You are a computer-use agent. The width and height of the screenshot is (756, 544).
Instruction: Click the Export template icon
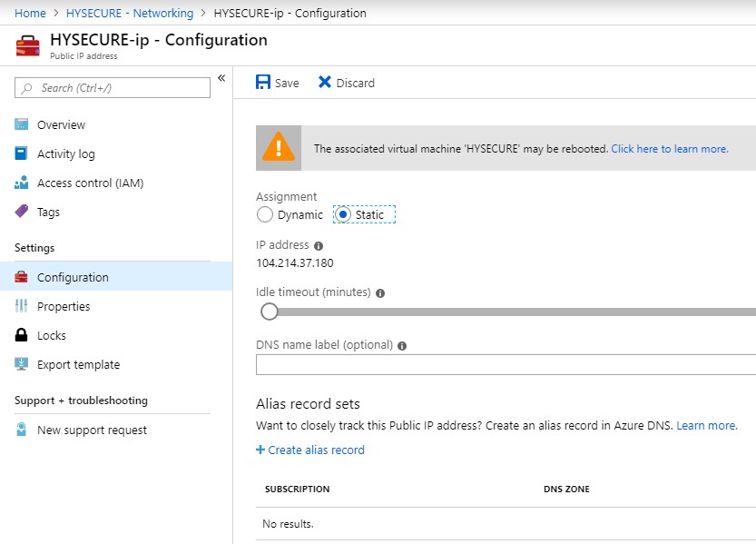coord(22,365)
